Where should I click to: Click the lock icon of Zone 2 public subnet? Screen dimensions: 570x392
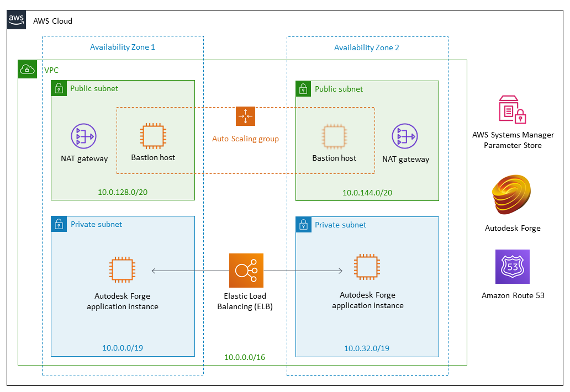(x=303, y=89)
